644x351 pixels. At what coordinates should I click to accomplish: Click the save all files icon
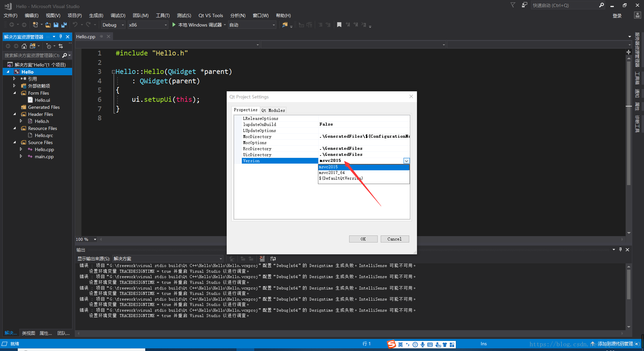click(x=64, y=25)
